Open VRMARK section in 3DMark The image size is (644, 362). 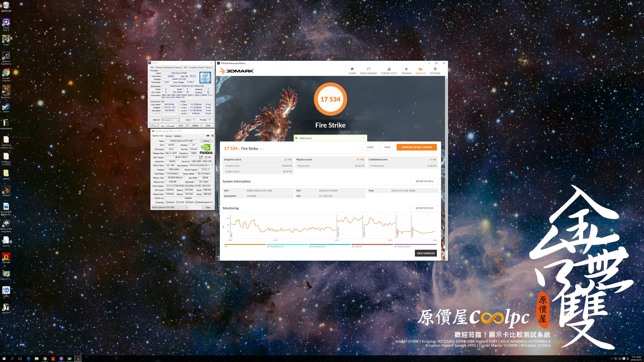[x=406, y=71]
